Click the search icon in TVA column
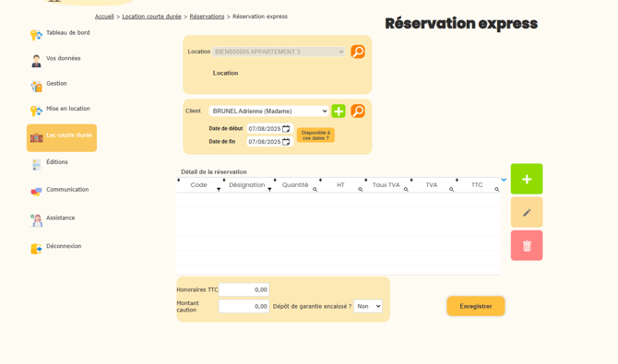The image size is (618, 364). point(451,190)
